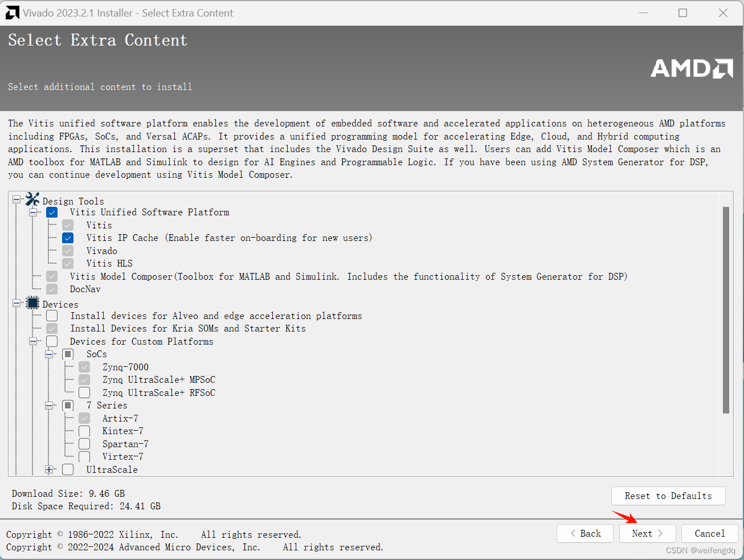This screenshot has width=744, height=560.
Task: Collapse Devices for Custom Platforms node
Action: pos(33,341)
